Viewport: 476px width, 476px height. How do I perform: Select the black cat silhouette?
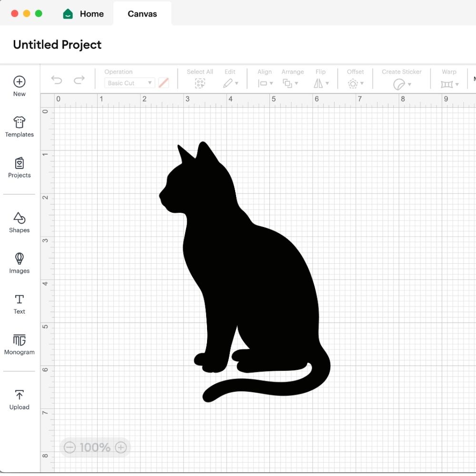pos(245,272)
